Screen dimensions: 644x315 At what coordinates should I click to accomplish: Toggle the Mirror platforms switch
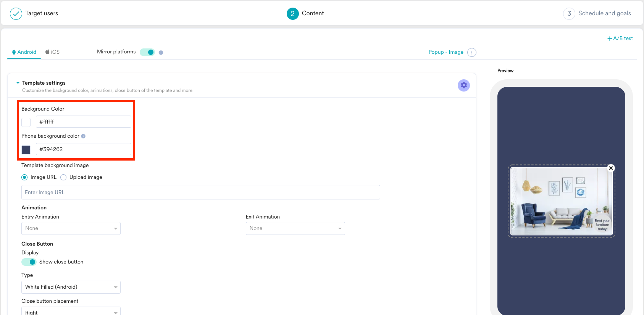coord(147,52)
